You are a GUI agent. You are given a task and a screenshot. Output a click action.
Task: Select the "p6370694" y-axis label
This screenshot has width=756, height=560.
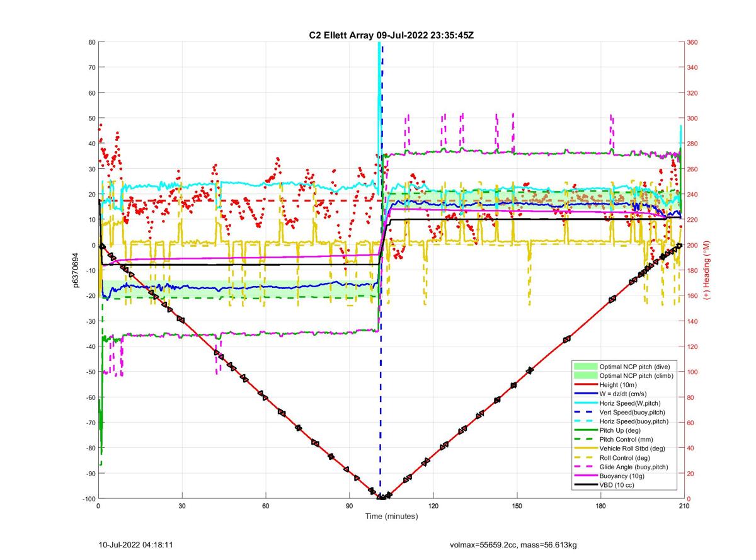75,270
